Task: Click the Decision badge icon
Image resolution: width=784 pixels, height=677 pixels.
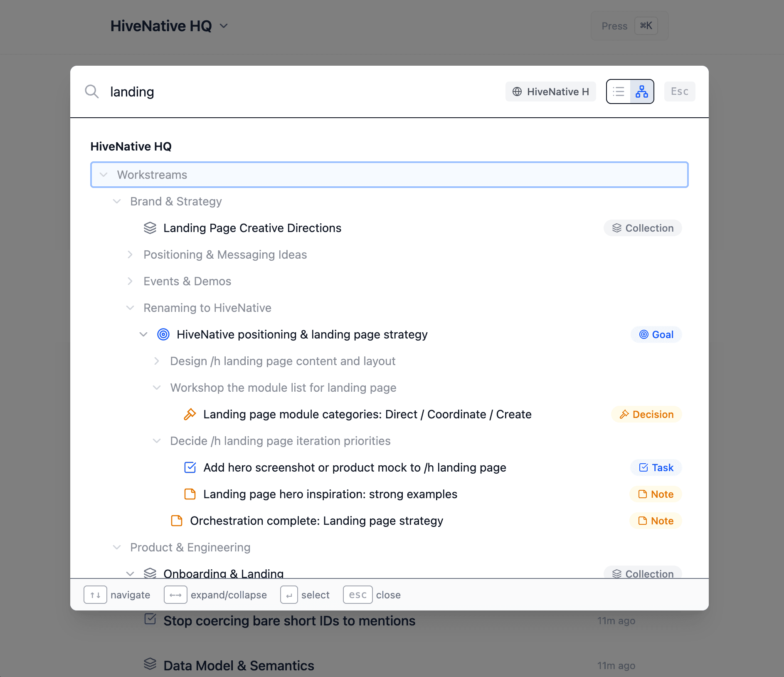Action: click(624, 414)
